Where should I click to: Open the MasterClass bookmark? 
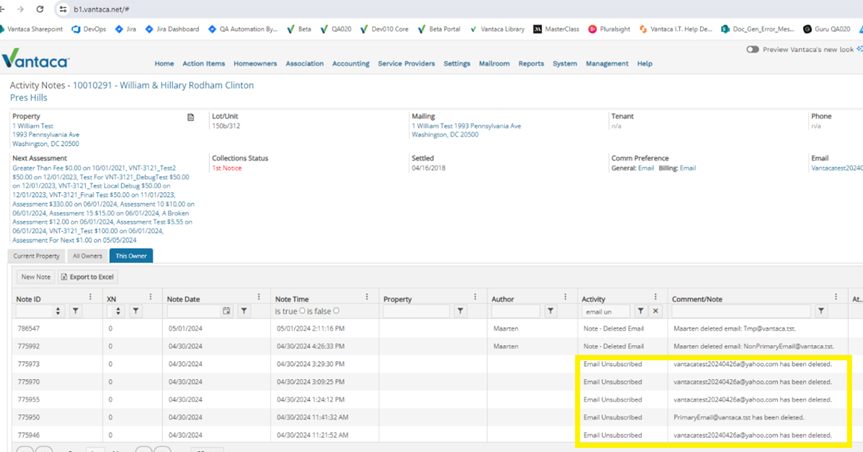click(x=556, y=29)
